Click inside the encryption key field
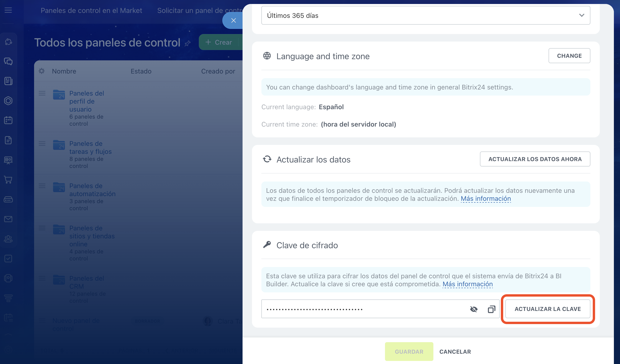The height and width of the screenshot is (364, 620). tap(364, 309)
